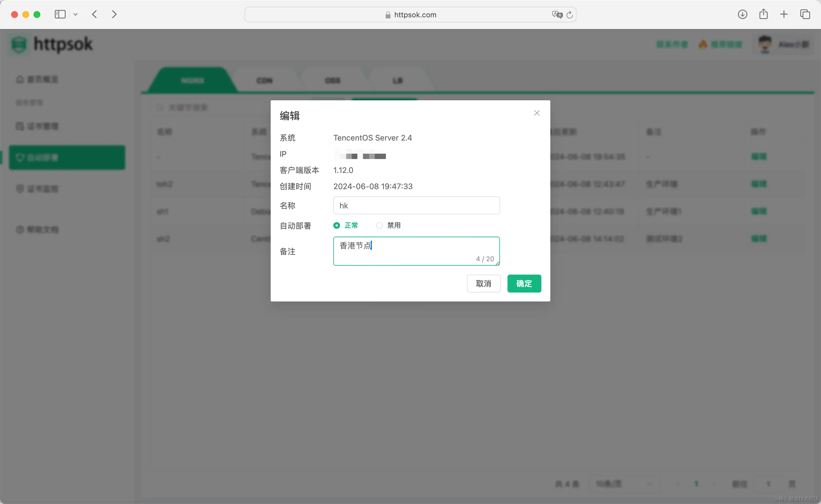Focus the 名称 input containing hk
Viewport: 821px width, 504px height.
(416, 206)
